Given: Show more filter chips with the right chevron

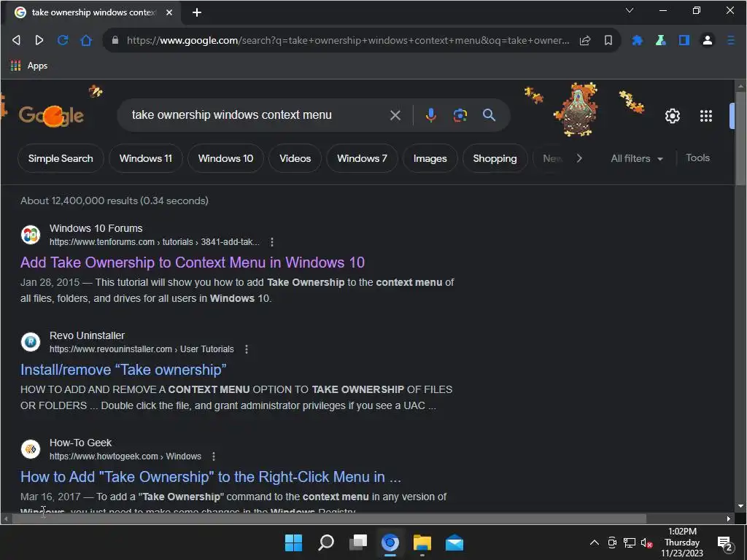Looking at the screenshot, I should [x=578, y=158].
